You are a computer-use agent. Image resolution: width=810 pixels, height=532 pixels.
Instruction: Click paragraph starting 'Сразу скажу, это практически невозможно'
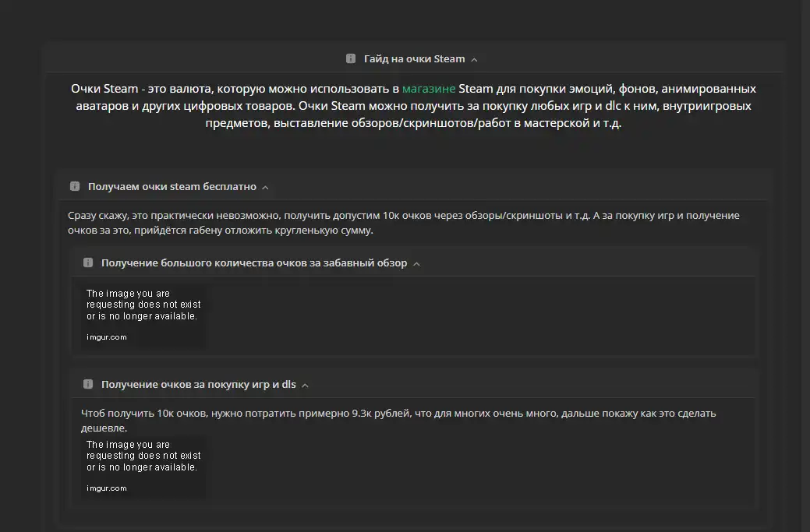click(404, 223)
